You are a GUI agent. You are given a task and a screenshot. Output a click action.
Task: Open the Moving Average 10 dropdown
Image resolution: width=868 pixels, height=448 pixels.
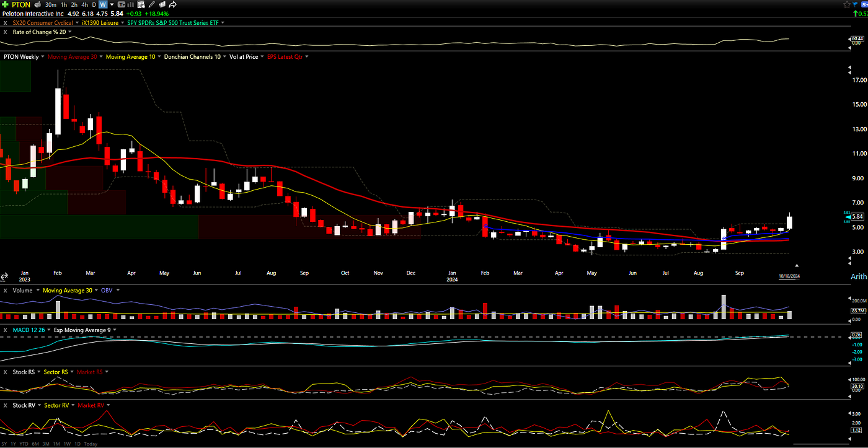pos(159,56)
